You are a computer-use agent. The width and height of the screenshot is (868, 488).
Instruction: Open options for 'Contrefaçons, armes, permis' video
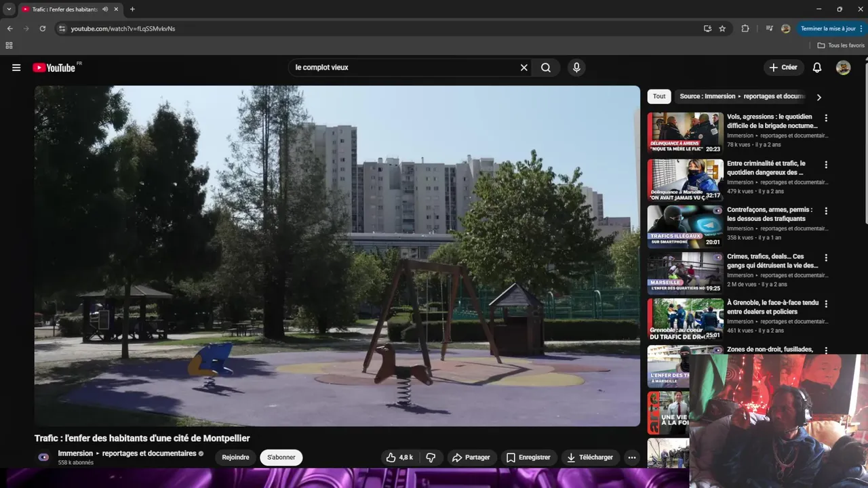826,211
